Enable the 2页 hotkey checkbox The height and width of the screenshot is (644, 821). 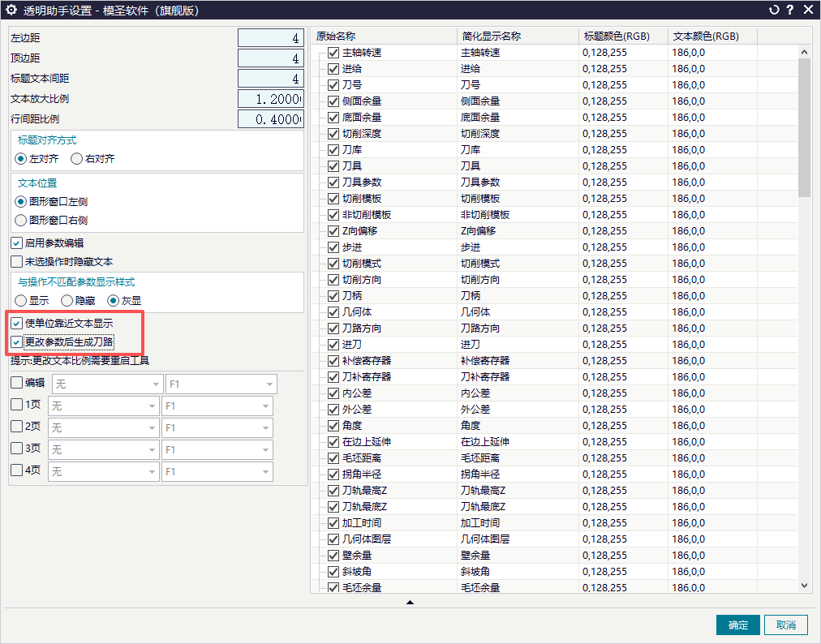pos(17,427)
